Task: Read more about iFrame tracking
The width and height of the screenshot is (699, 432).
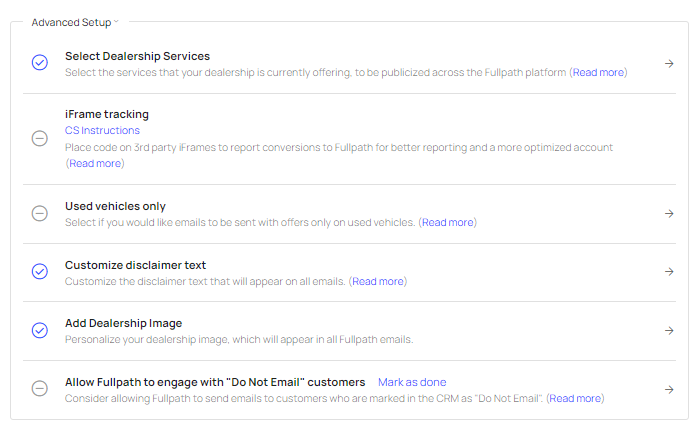Action: (94, 163)
